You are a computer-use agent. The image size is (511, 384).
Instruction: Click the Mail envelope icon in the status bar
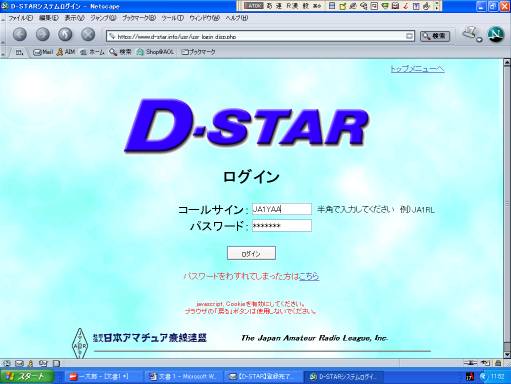[x=19, y=363]
